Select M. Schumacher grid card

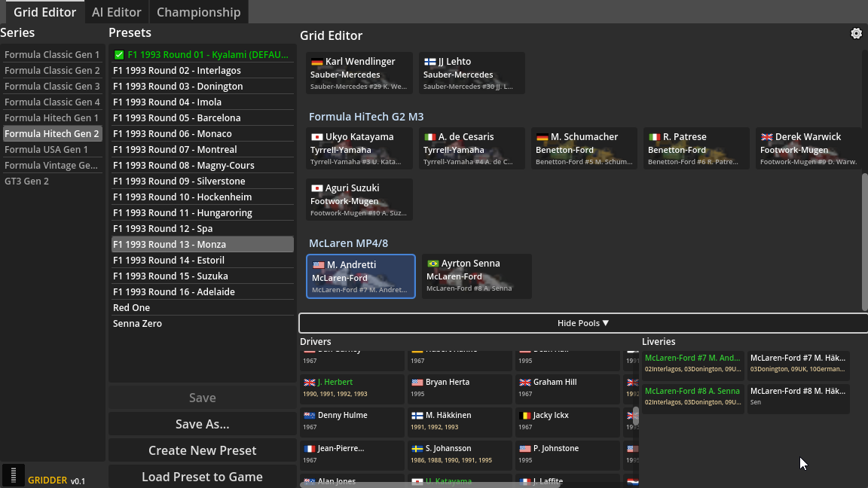585,148
